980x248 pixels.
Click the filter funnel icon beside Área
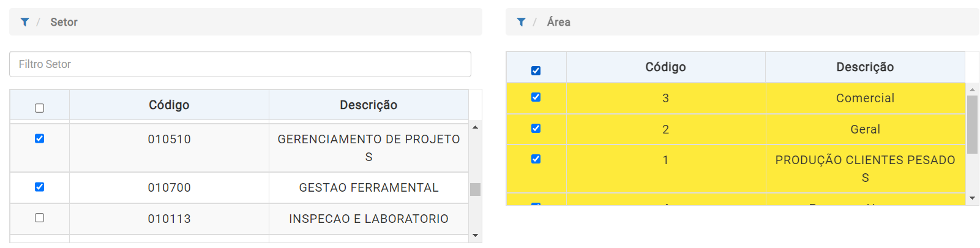point(521,22)
